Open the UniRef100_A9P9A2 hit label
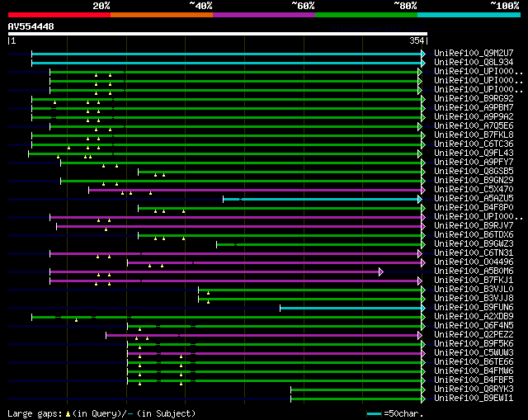The height and width of the screenshot is (420, 528). pyautogui.click(x=474, y=116)
